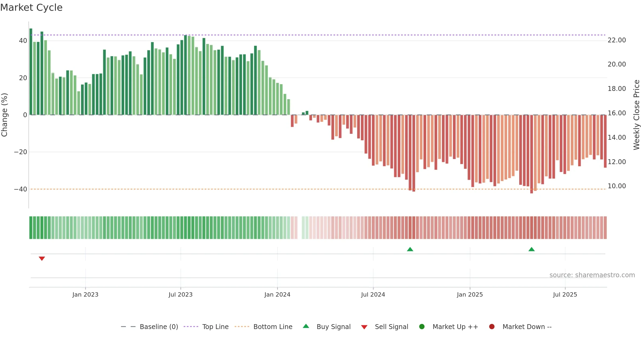This screenshot has width=644, height=362.
Task: Click the first dark green heatmap strip cell
Action: [x=31, y=228]
